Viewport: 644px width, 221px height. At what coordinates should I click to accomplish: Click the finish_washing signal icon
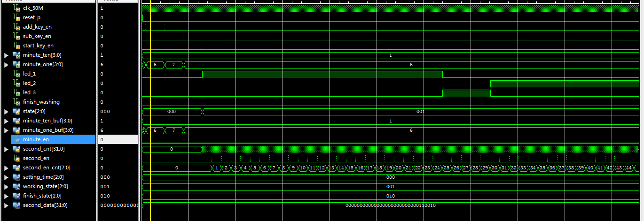[16, 102]
